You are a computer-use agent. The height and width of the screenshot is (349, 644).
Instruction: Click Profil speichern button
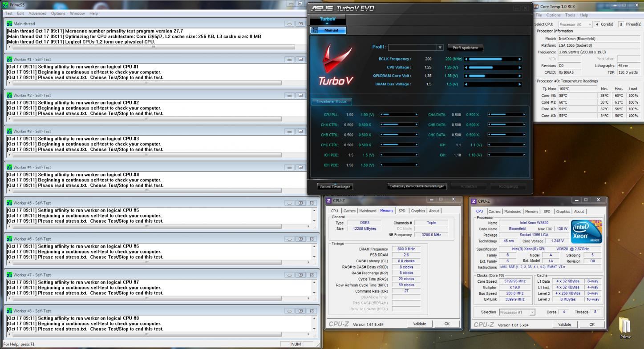[x=465, y=48]
